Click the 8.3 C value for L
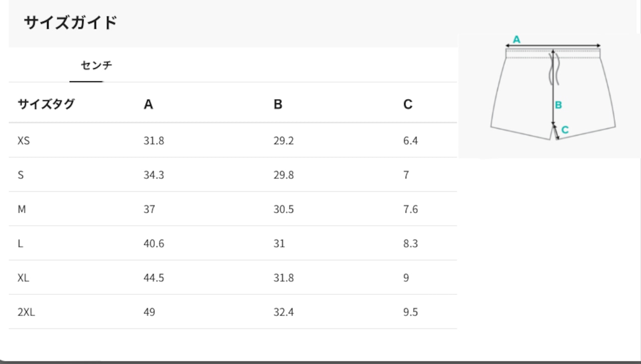The height and width of the screenshot is (364, 641). (x=411, y=244)
